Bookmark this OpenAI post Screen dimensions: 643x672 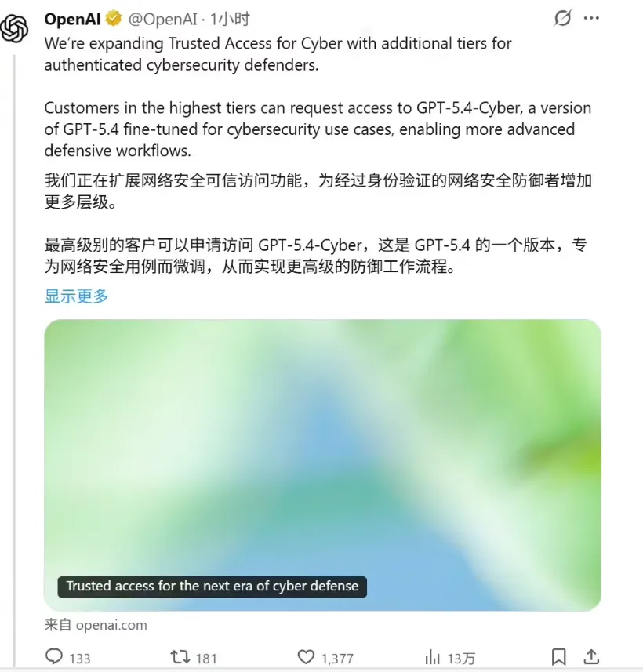558,656
